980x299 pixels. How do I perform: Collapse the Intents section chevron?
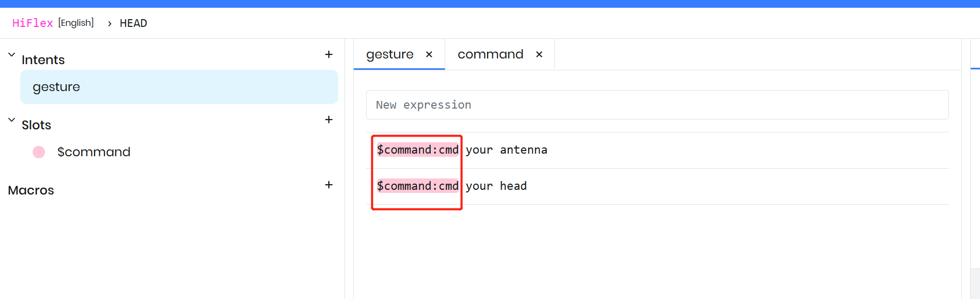click(11, 54)
